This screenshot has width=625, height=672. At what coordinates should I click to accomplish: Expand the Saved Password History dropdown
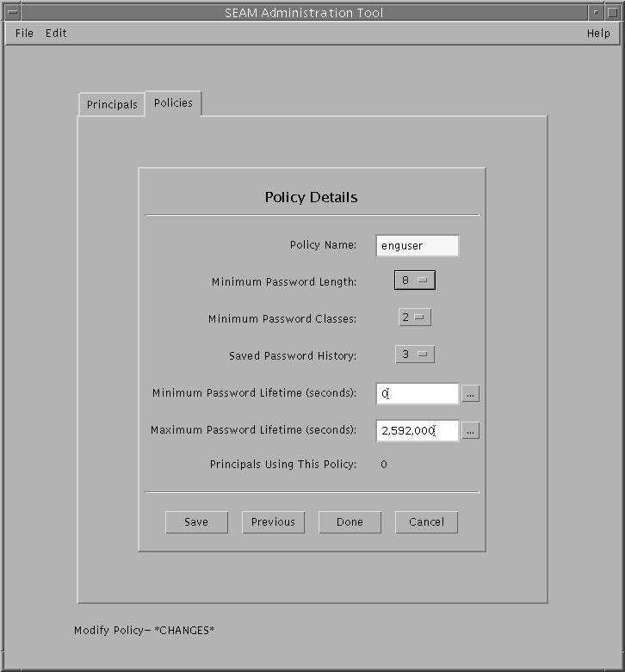point(414,354)
